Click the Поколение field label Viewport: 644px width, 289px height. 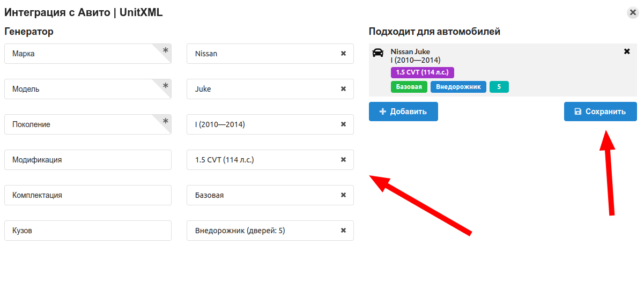88,124
